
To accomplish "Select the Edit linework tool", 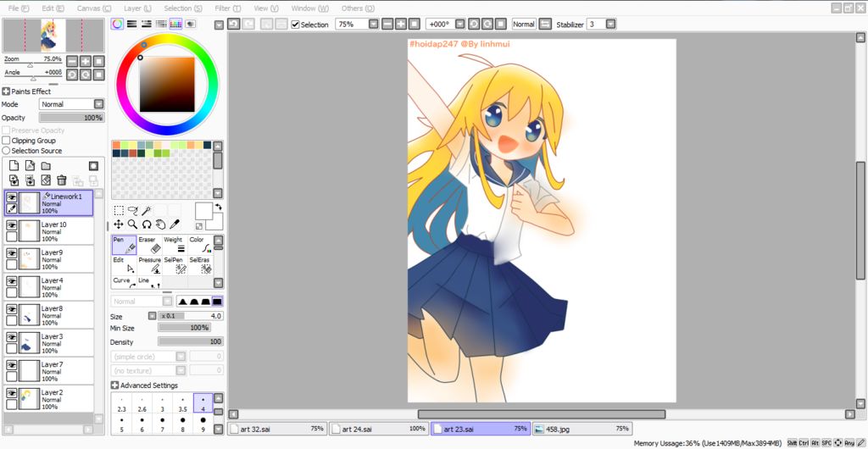I will tap(124, 265).
